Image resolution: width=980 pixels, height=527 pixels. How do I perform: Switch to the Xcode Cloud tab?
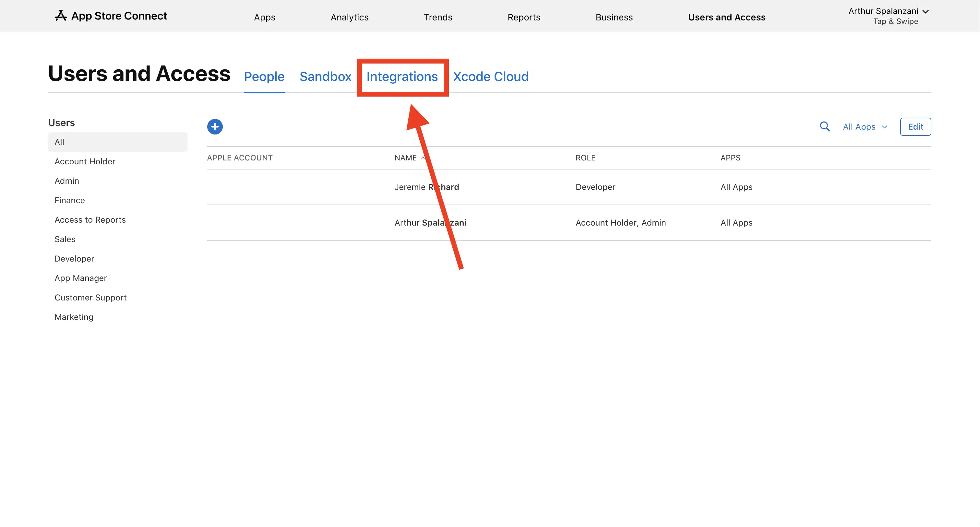tap(491, 76)
